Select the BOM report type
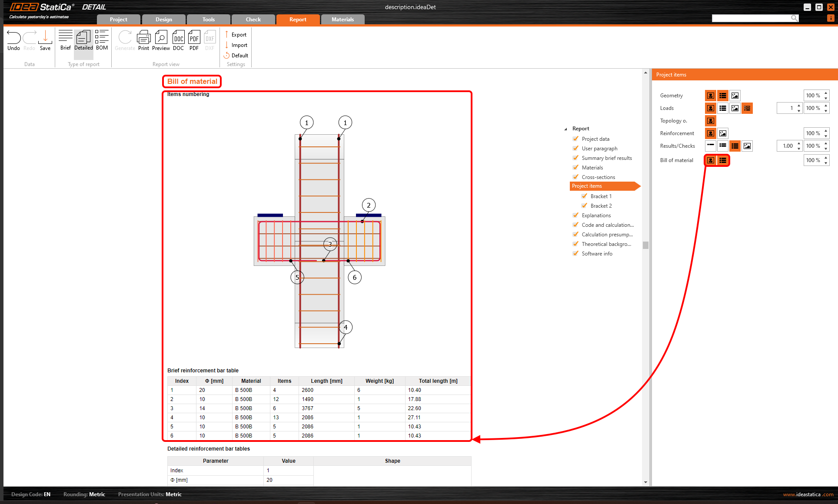Screen dimensions: 838x504 point(102,40)
